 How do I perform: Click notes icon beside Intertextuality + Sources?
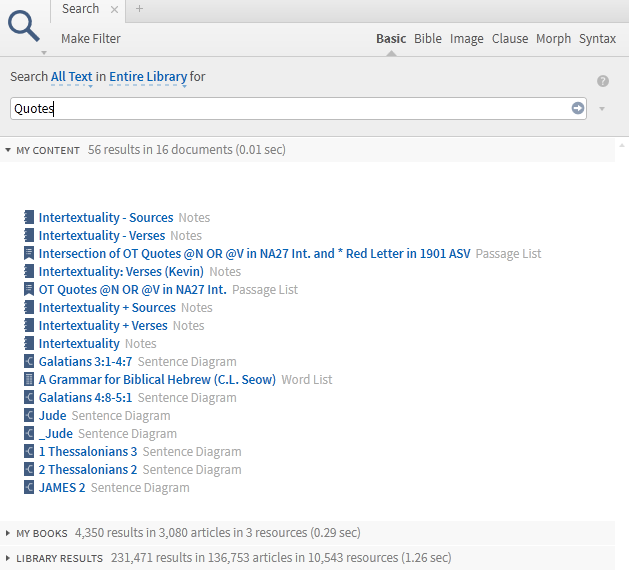point(29,307)
